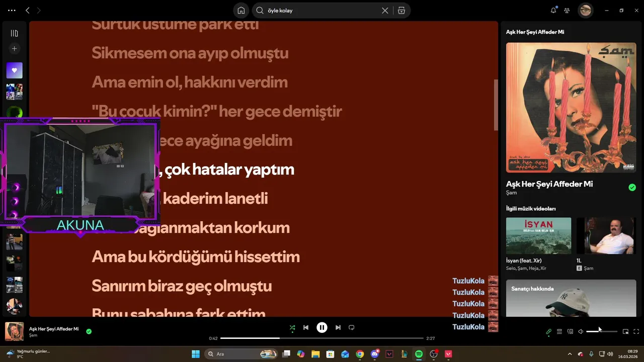This screenshot has height=362, width=644.
Task: Open "Aşk Her Şeyi Affeder Mi" title in right panel
Action: (x=549, y=184)
